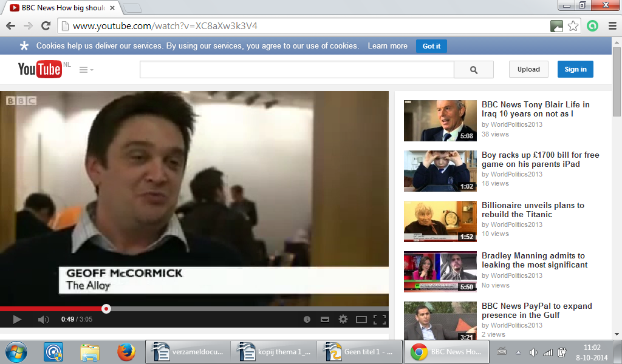Viewport: 622px width, 364px height.
Task: Launch Firefox from the taskbar
Action: (126, 352)
